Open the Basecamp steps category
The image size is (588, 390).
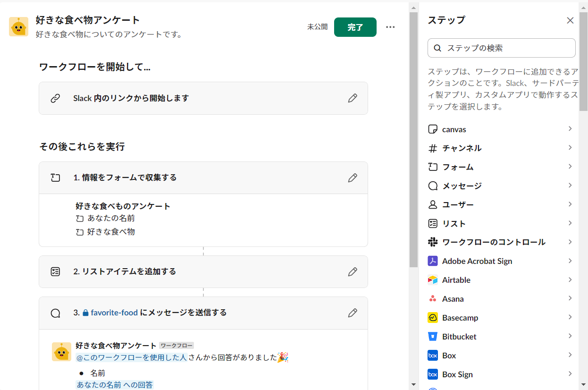pos(501,318)
